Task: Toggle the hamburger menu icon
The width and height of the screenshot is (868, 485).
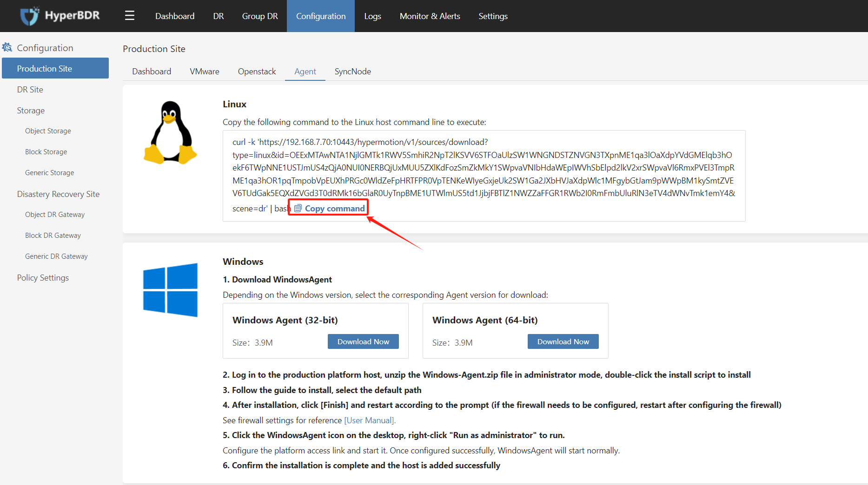Action: (x=130, y=16)
